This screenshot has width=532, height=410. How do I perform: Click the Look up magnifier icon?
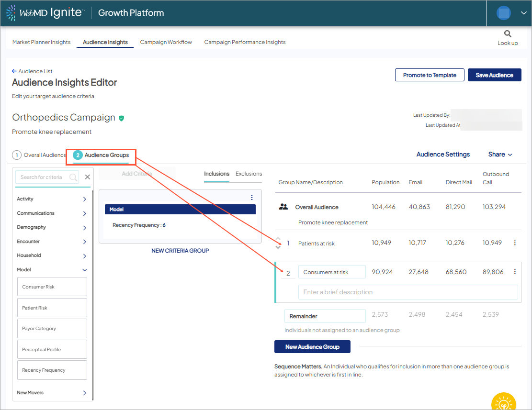(508, 34)
